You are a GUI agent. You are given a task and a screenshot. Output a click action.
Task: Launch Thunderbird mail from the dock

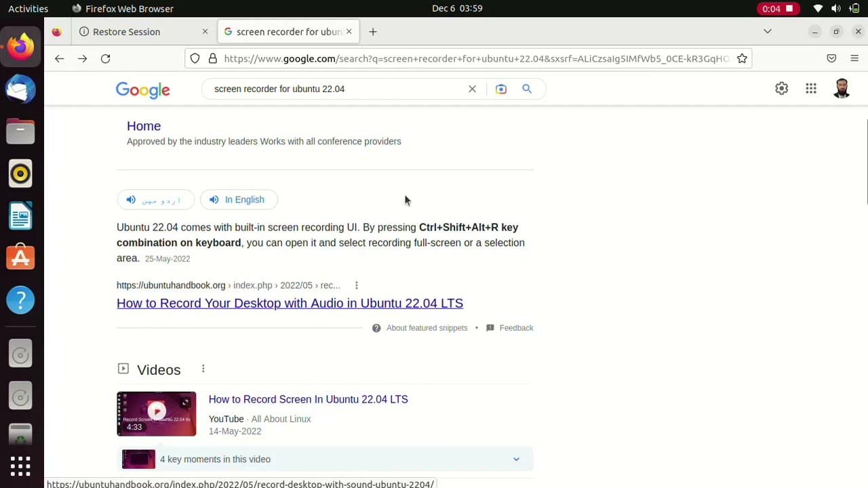[20, 89]
